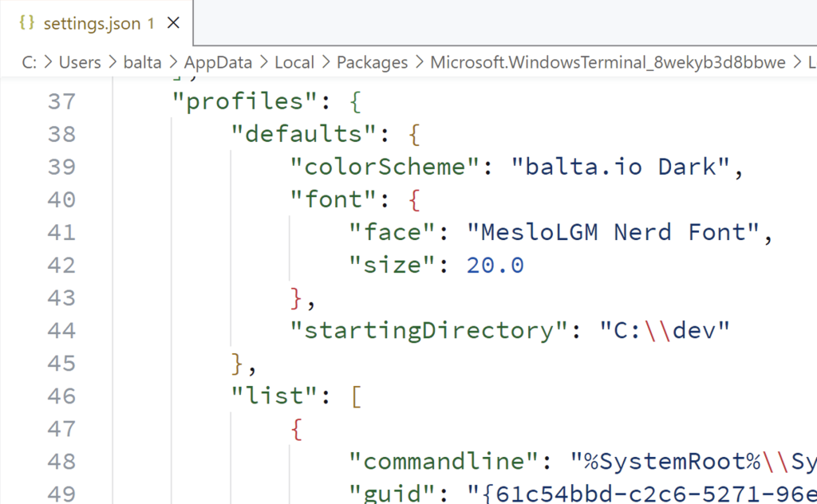
Task: Expand the chevron after the Packages breadcrumb
Action: 420,62
